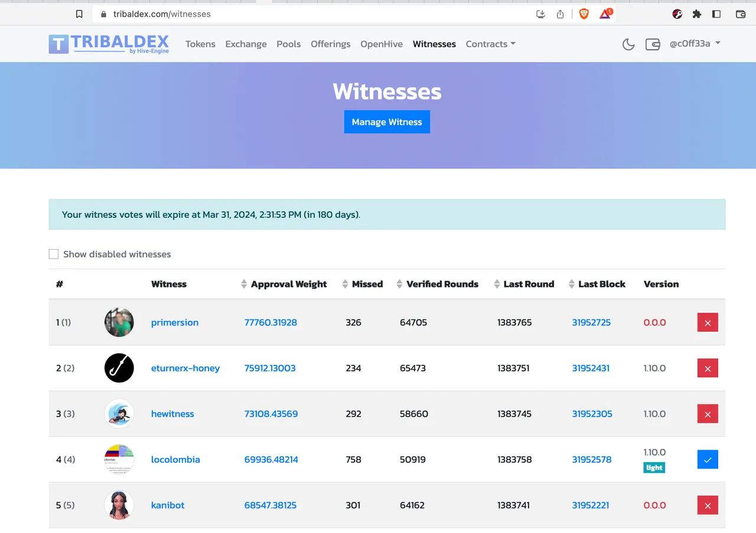Remove vote for kanibot with red X
This screenshot has width=756, height=533.
coord(708,505)
